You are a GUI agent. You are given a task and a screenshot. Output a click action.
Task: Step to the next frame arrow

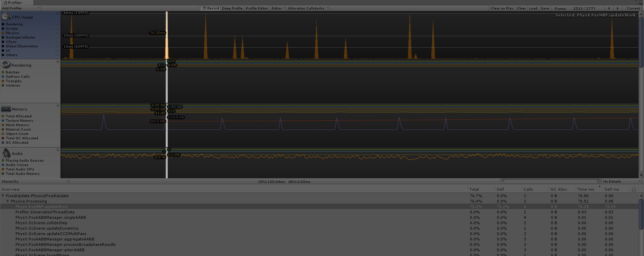[x=618, y=8]
